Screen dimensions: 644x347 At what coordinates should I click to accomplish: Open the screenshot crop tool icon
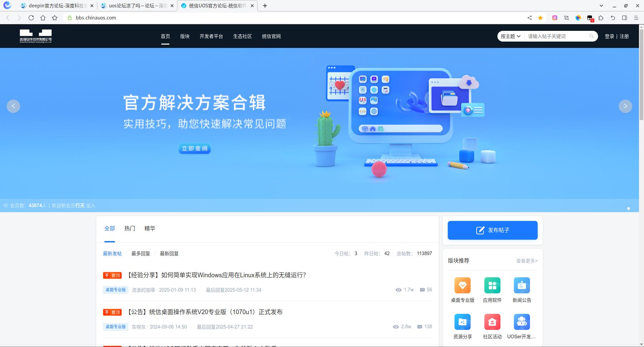click(567, 18)
